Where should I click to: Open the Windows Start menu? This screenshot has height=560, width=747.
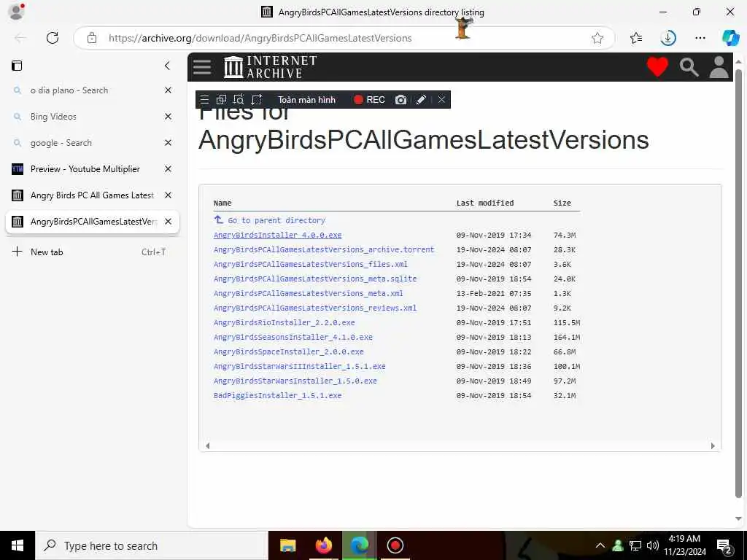(18, 545)
